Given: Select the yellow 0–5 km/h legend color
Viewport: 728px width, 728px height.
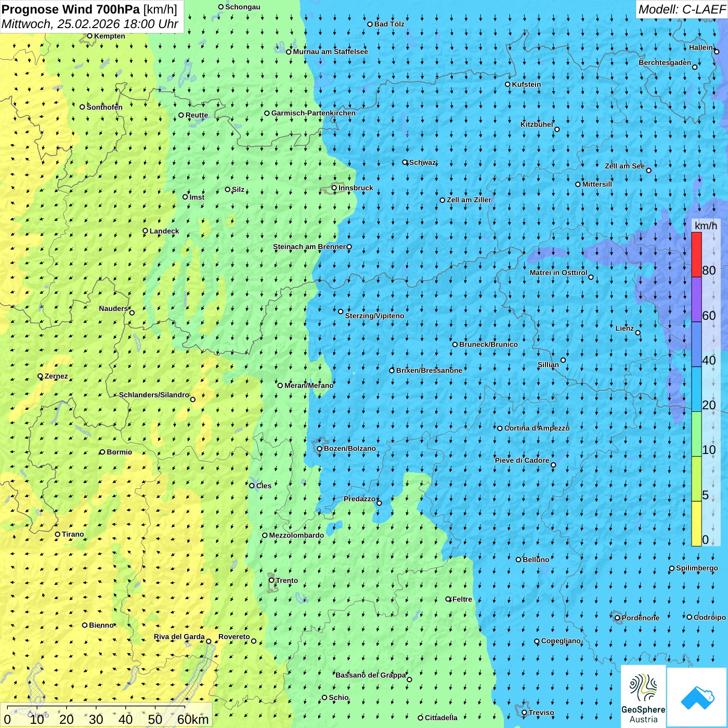Looking at the screenshot, I should 696,524.
